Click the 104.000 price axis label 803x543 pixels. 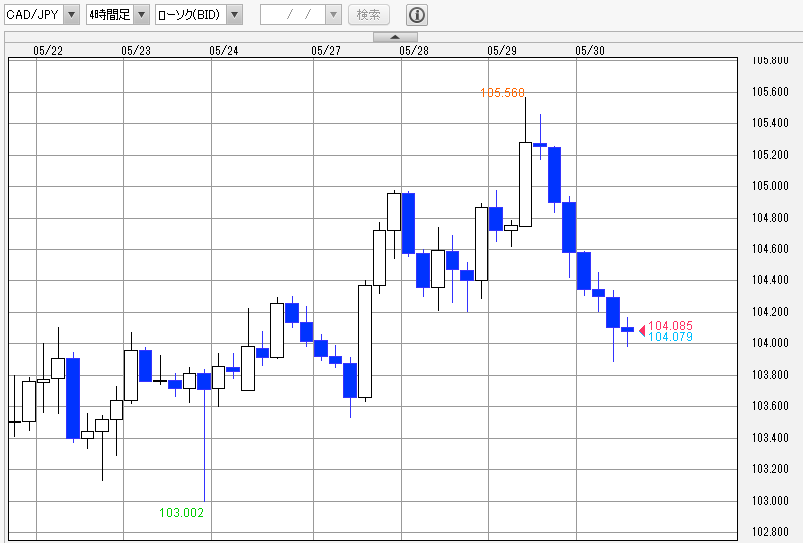click(x=769, y=343)
